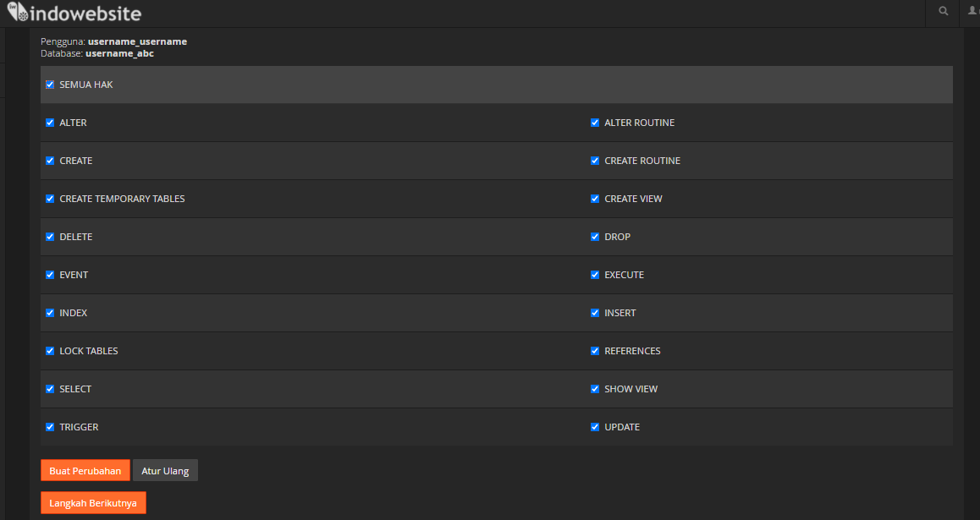Click the search magnifier icon

click(x=944, y=12)
